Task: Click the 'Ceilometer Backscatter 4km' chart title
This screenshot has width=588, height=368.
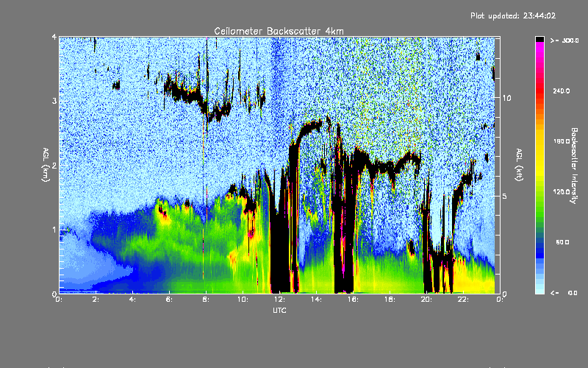Action: 279,31
